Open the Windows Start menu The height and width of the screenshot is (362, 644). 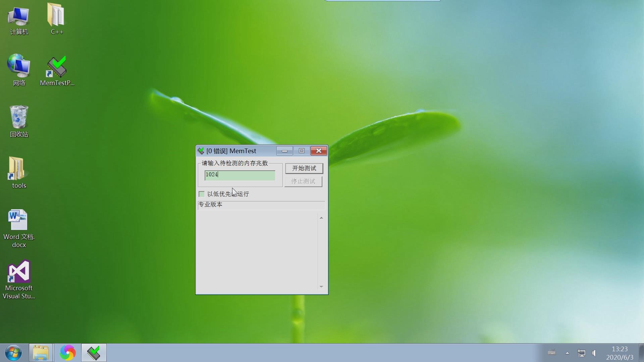click(x=13, y=353)
